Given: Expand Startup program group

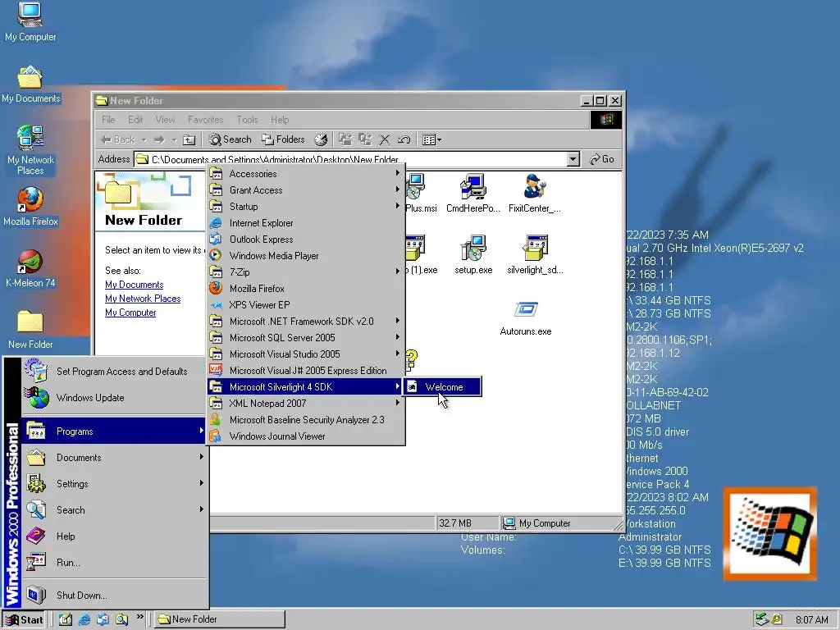Looking at the screenshot, I should pos(305,206).
